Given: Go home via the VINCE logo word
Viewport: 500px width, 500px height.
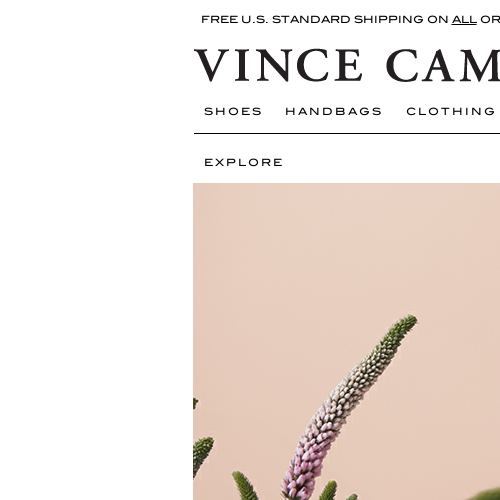Looking at the screenshot, I should (x=278, y=65).
